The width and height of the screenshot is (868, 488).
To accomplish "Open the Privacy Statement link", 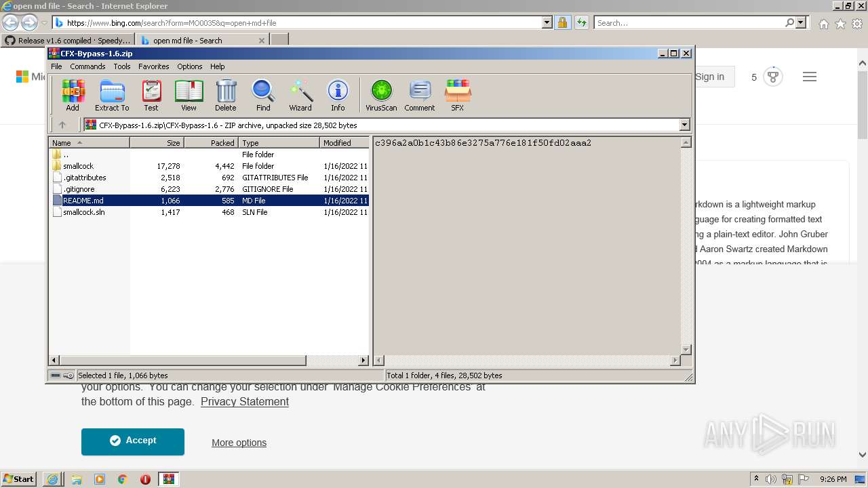I will (x=245, y=401).
